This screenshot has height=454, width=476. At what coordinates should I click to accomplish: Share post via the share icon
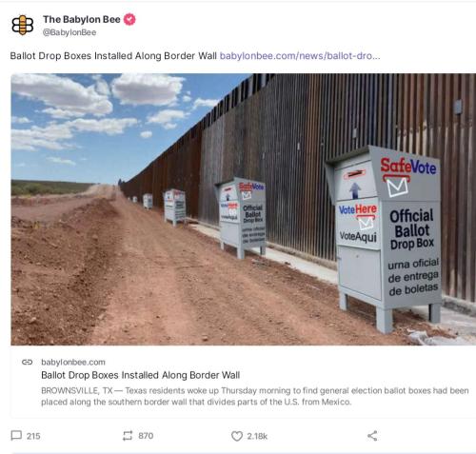(x=372, y=436)
